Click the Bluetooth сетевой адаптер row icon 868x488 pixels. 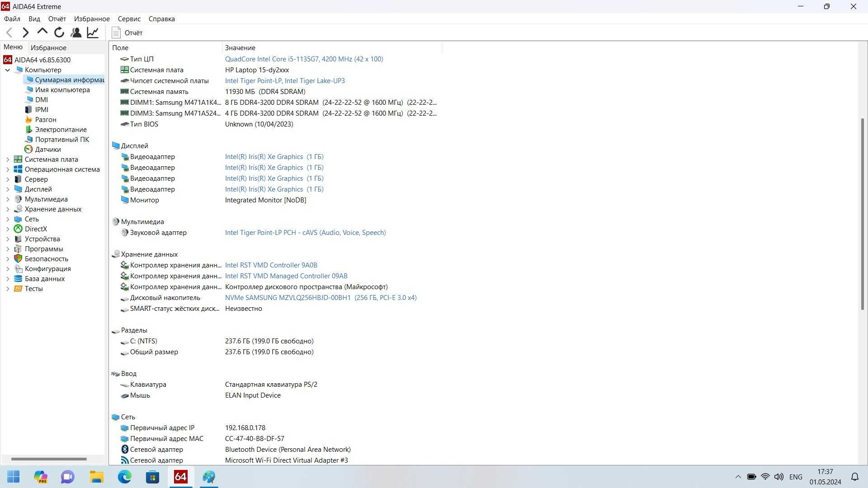[x=125, y=450]
